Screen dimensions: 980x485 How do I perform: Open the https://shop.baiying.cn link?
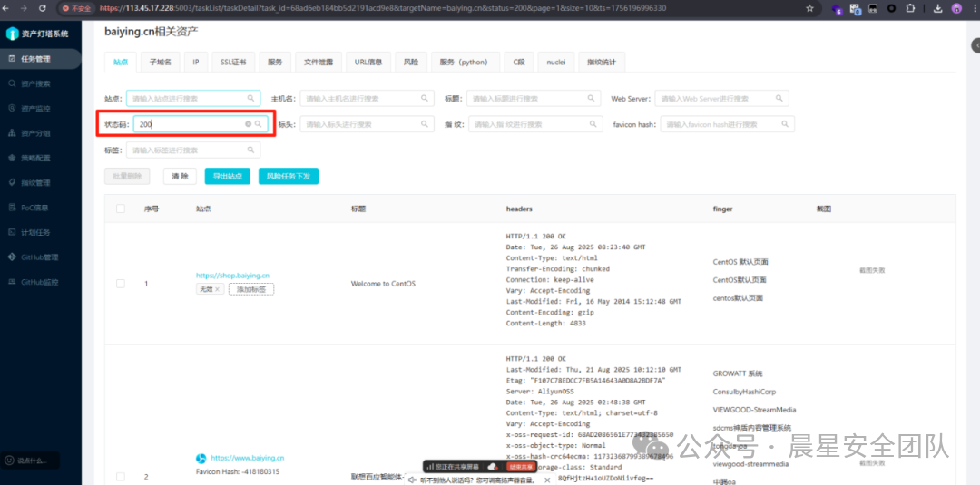pos(232,276)
